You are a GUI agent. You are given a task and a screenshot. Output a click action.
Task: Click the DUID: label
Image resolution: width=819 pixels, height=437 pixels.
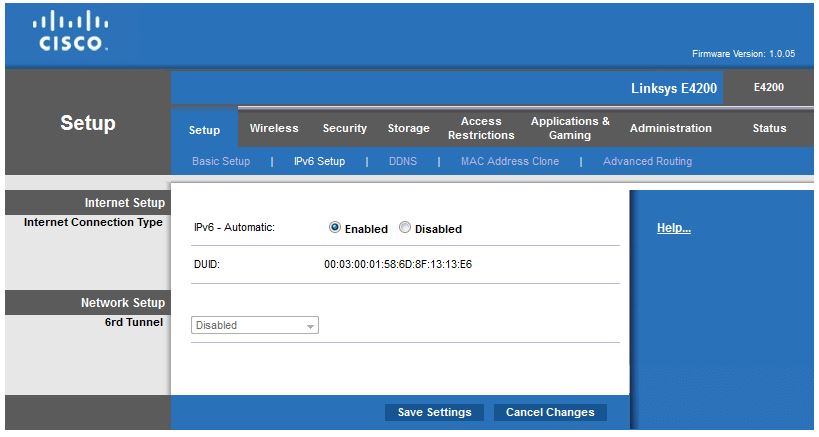(x=207, y=264)
